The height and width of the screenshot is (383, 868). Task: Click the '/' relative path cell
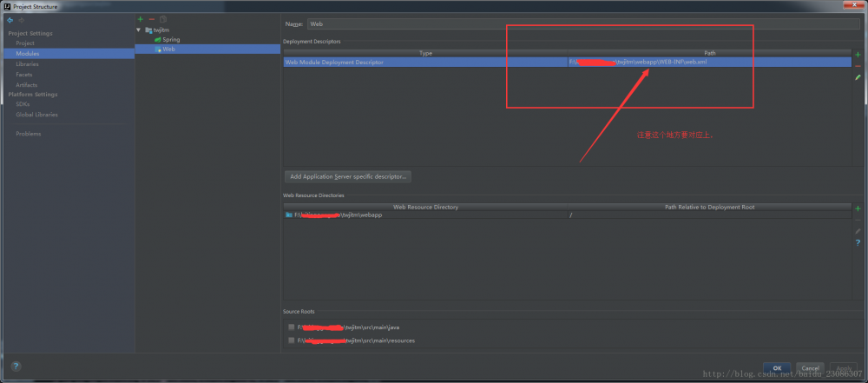[709, 215]
